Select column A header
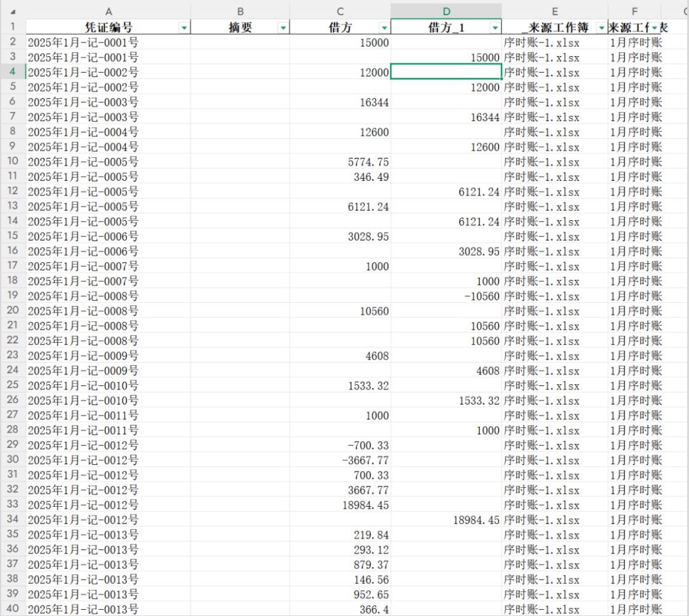The image size is (689, 616). pos(108,12)
